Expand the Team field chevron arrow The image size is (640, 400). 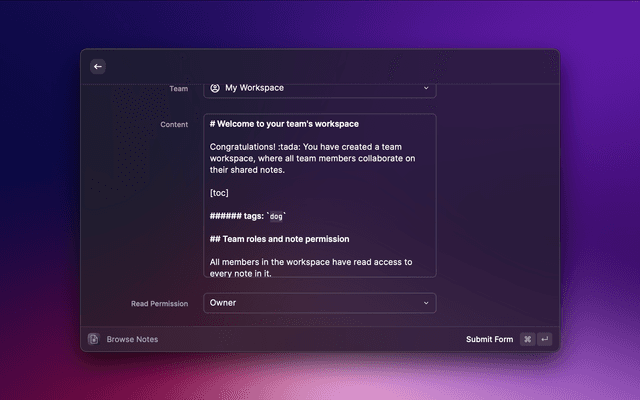425,88
